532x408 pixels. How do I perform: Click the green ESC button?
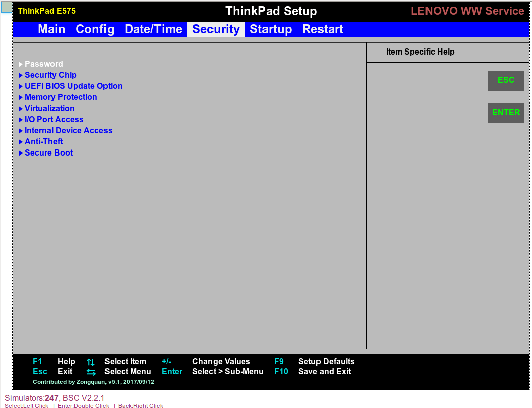coord(506,80)
